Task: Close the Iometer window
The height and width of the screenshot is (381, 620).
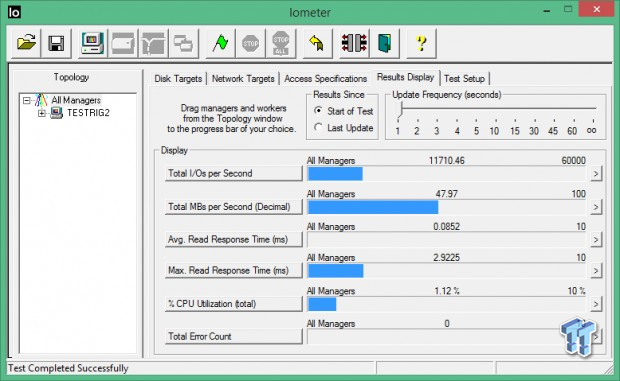Action: (596, 9)
